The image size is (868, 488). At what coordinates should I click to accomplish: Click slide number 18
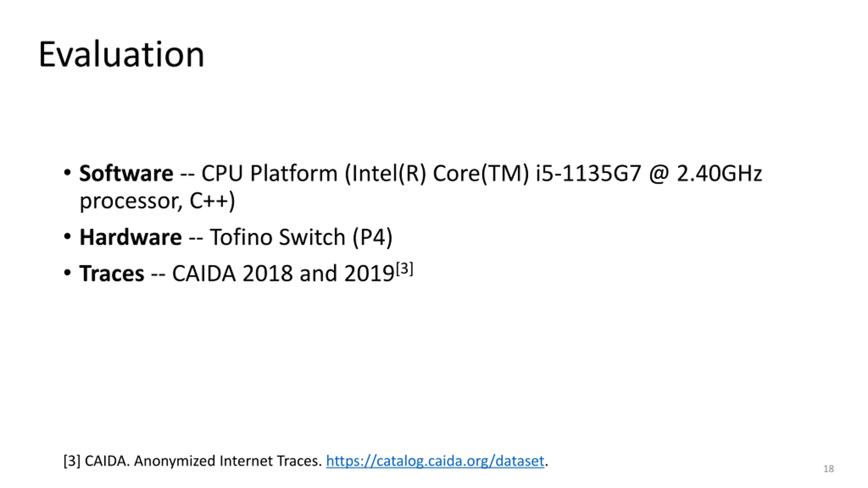point(829,469)
